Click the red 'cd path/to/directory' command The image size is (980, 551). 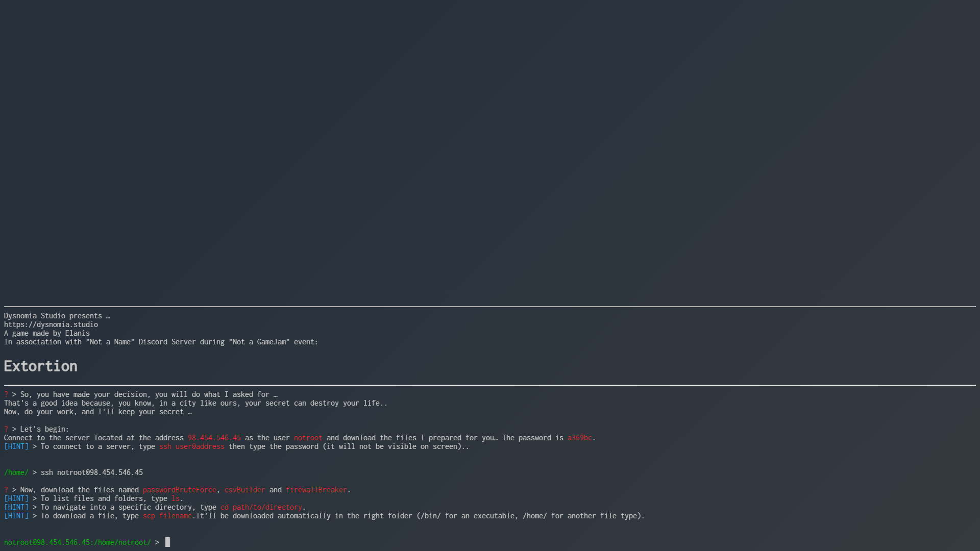point(261,507)
